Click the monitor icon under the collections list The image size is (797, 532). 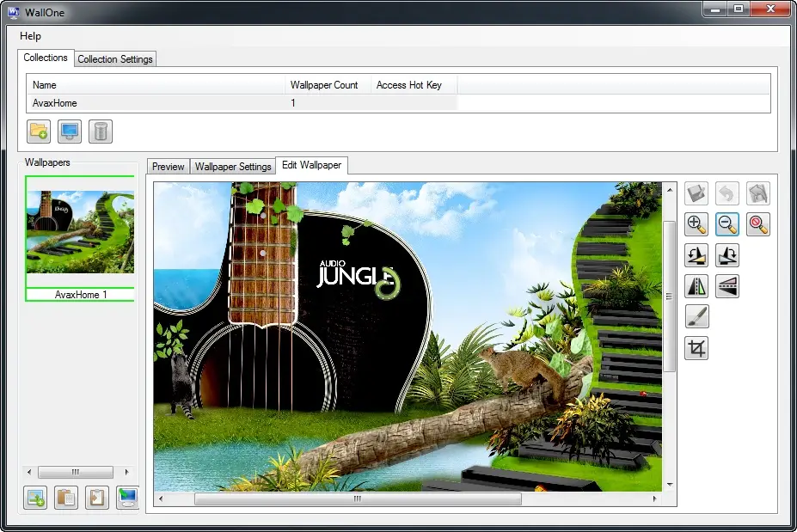tap(70, 131)
